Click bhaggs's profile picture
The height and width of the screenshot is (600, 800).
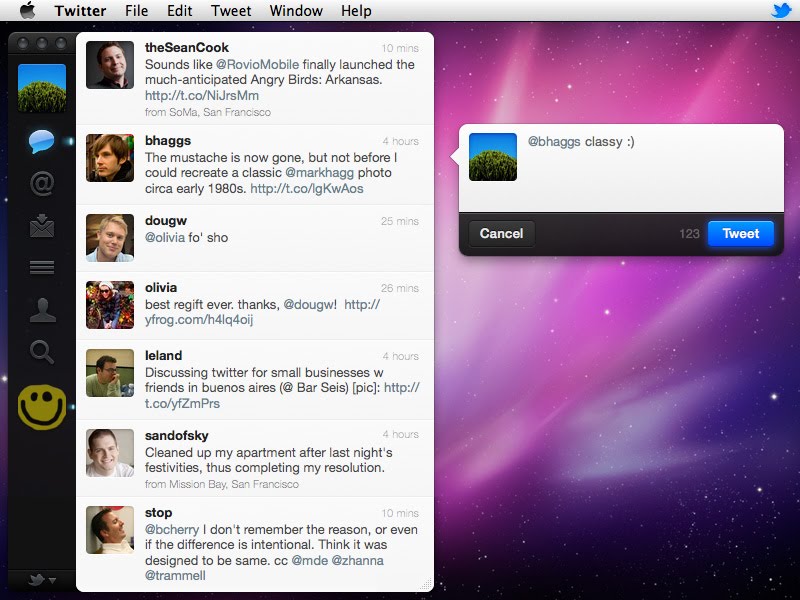pyautogui.click(x=110, y=158)
